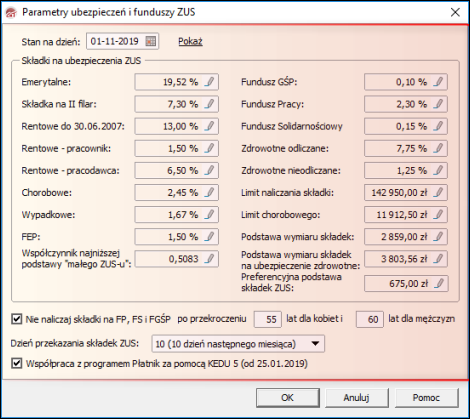Screen dimensions: 470x419
Task: Toggle Współpraca z programem Płatnik KEDU 5 checkbox
Action: pos(17,363)
